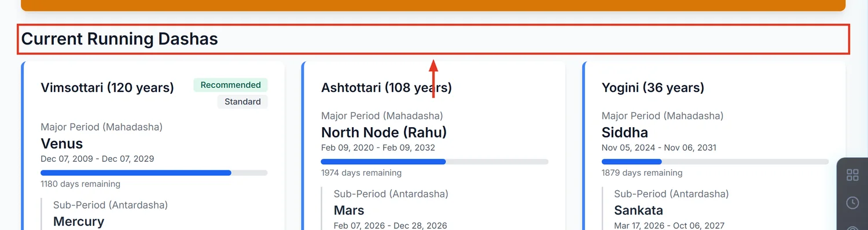Click the Siddha Mahadasha progress bar
The height and width of the screenshot is (230, 868).
pos(715,162)
